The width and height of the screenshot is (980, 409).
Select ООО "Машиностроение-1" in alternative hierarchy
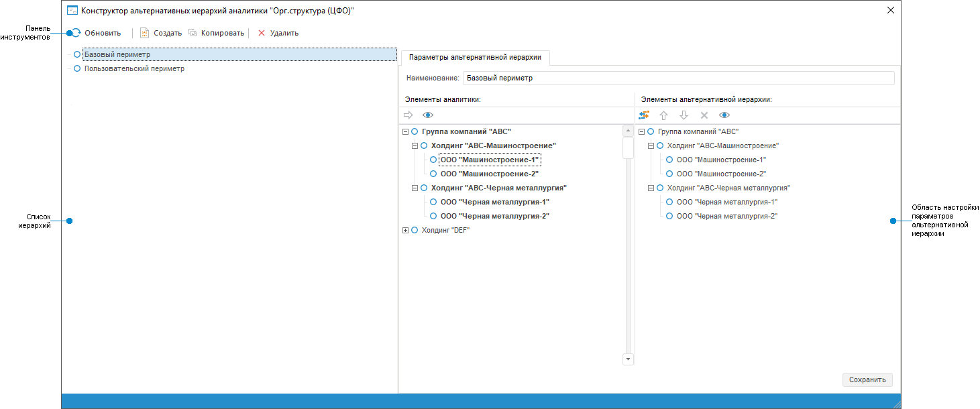[x=721, y=160]
